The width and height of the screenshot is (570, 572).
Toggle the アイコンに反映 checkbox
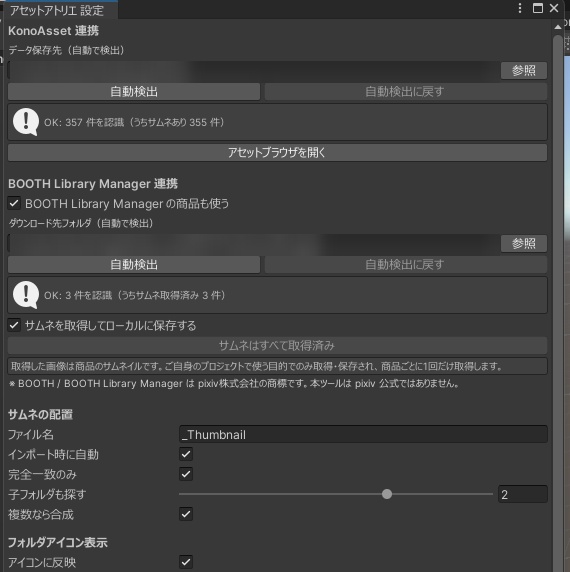(186, 562)
